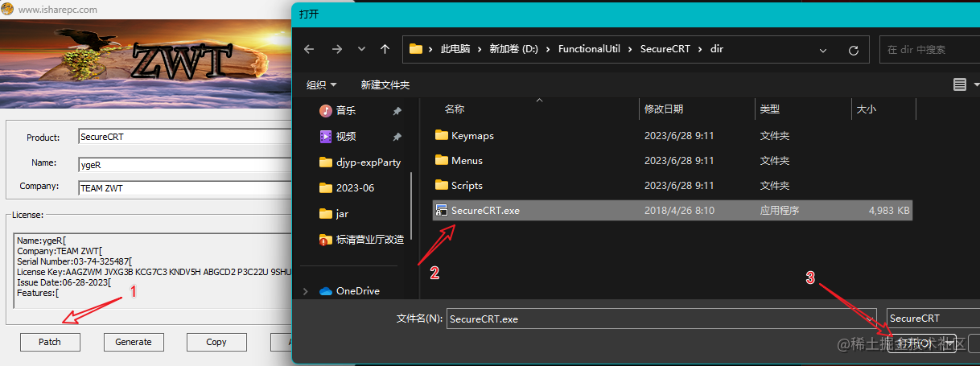Open the view options dropdown arrow
Viewport: 980px width, 366px height.
coord(976,84)
